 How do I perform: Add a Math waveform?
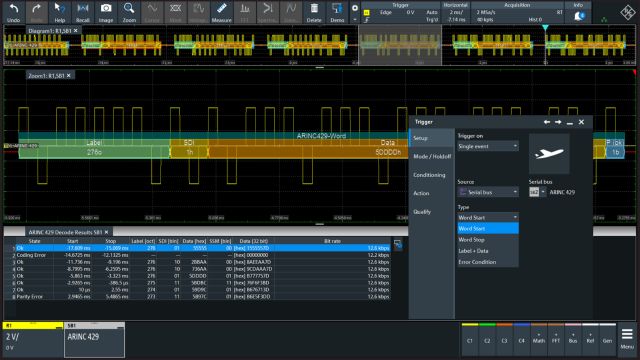(539, 339)
